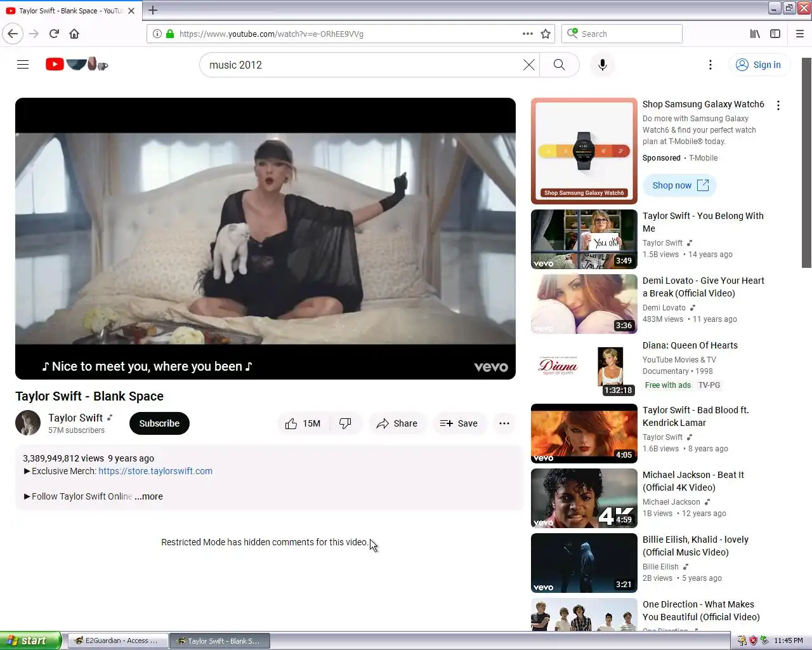Image resolution: width=812 pixels, height=650 pixels.
Task: Like the Blank Space video
Action: click(303, 423)
